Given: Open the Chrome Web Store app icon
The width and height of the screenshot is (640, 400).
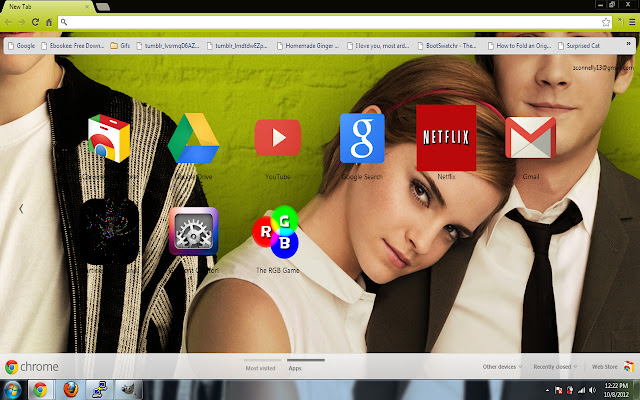Looking at the screenshot, I should [109, 138].
